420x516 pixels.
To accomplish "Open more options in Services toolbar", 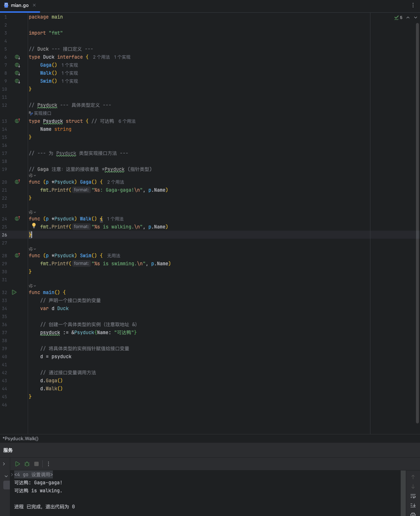I will [48, 464].
